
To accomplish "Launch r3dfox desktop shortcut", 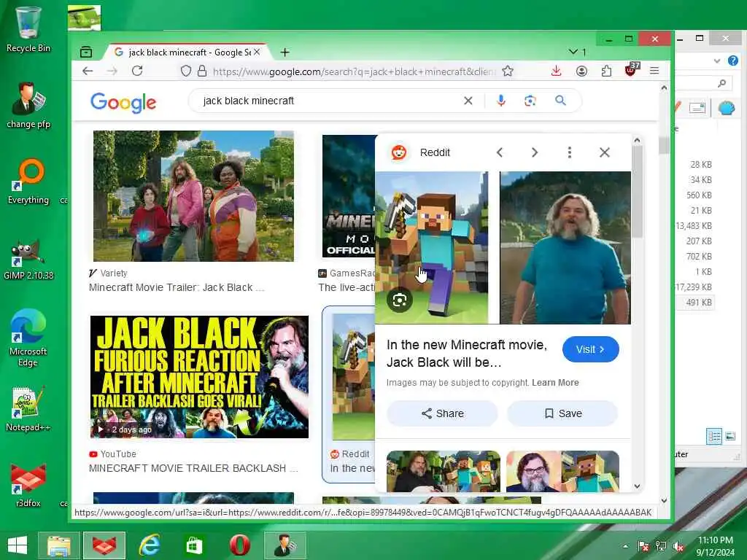I will (28, 484).
